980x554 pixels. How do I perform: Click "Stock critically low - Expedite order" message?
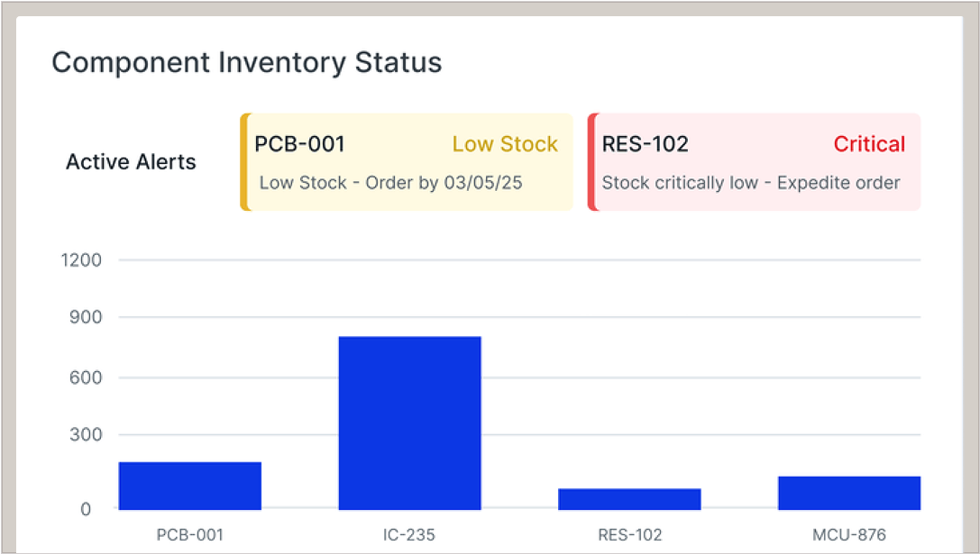[751, 183]
